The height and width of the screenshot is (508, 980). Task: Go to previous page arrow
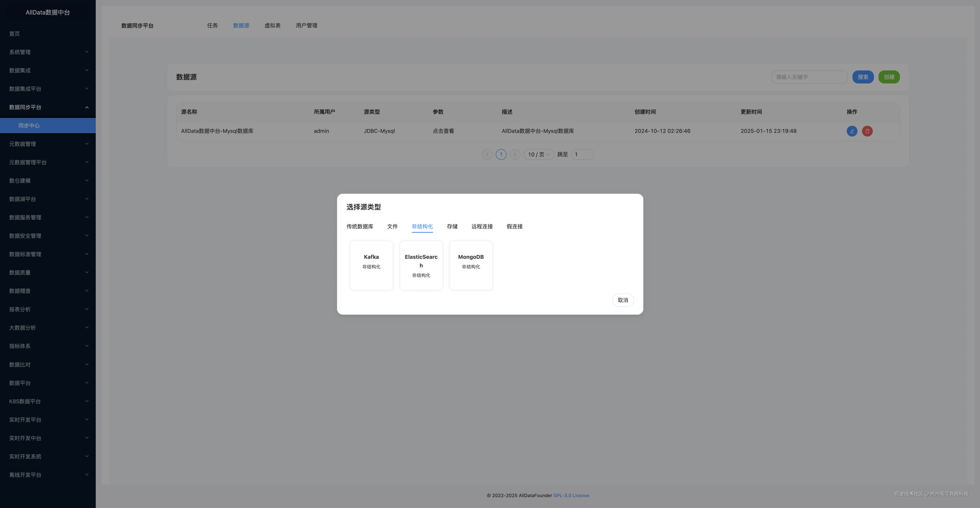point(487,154)
